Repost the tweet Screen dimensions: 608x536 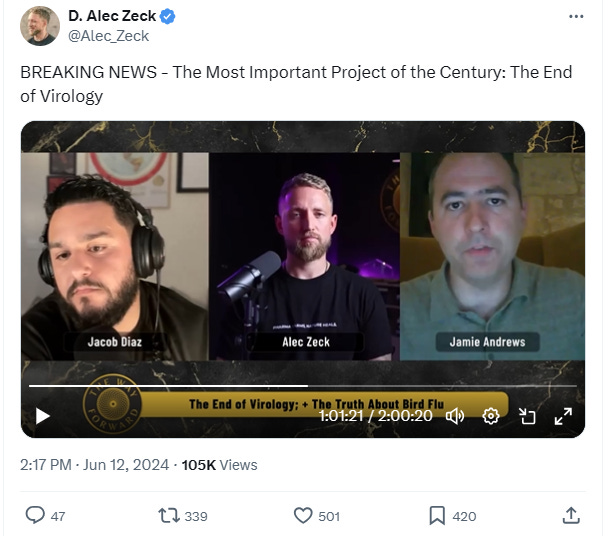(x=169, y=516)
